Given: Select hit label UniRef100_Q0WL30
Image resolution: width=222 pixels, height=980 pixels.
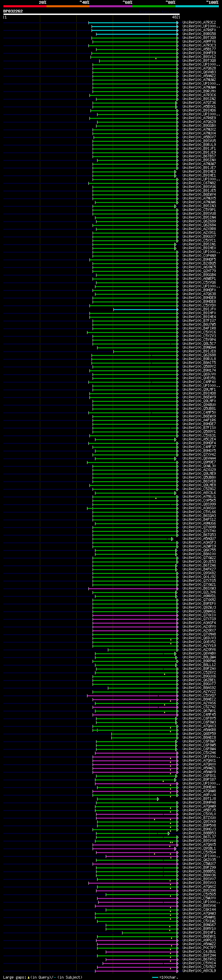Looking at the screenshot, I should [x=199, y=466].
